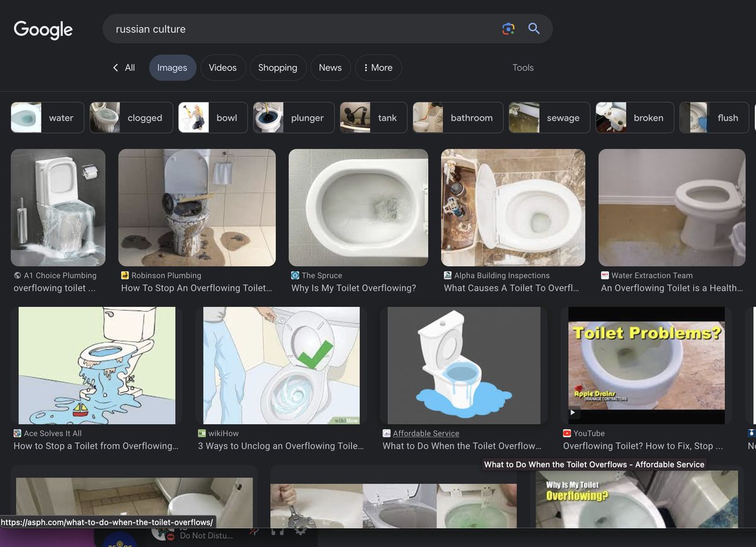756x547 pixels.
Task: Click the Water Extraction Team favicon
Action: [x=605, y=275]
